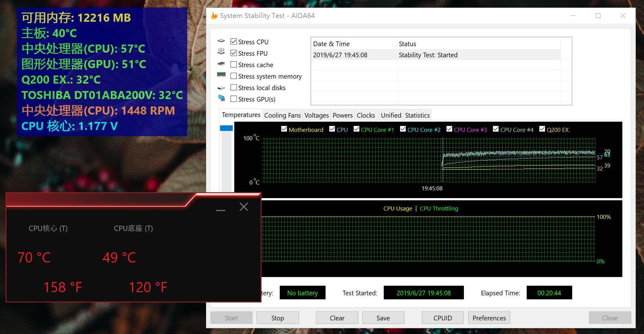Enable Stress system memory option
644x334 pixels.
click(x=234, y=76)
